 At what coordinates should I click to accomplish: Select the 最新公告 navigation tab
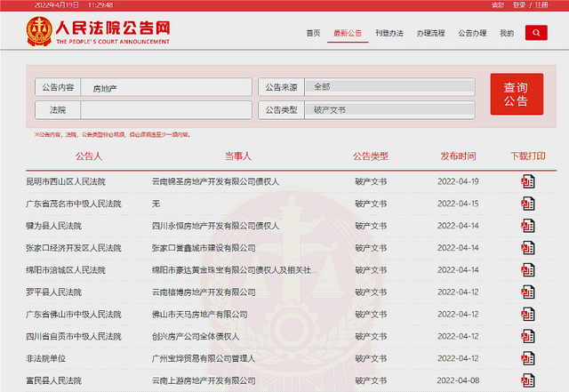click(x=348, y=34)
